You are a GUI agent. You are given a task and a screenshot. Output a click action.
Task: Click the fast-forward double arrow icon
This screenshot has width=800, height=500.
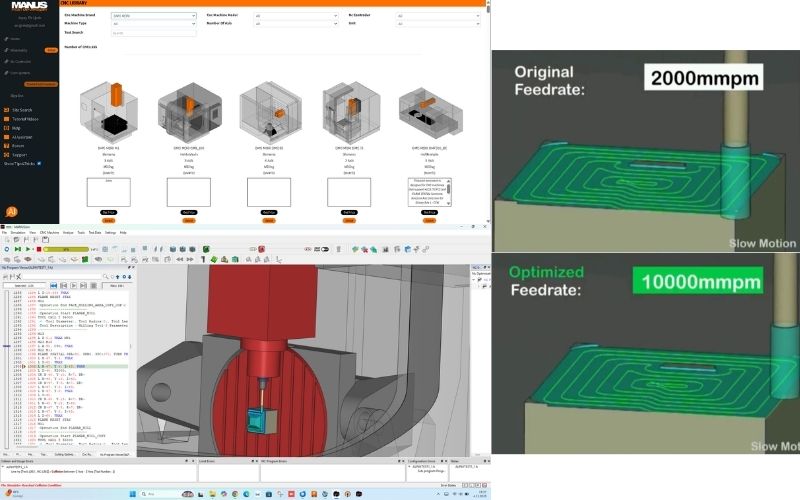pos(190,259)
